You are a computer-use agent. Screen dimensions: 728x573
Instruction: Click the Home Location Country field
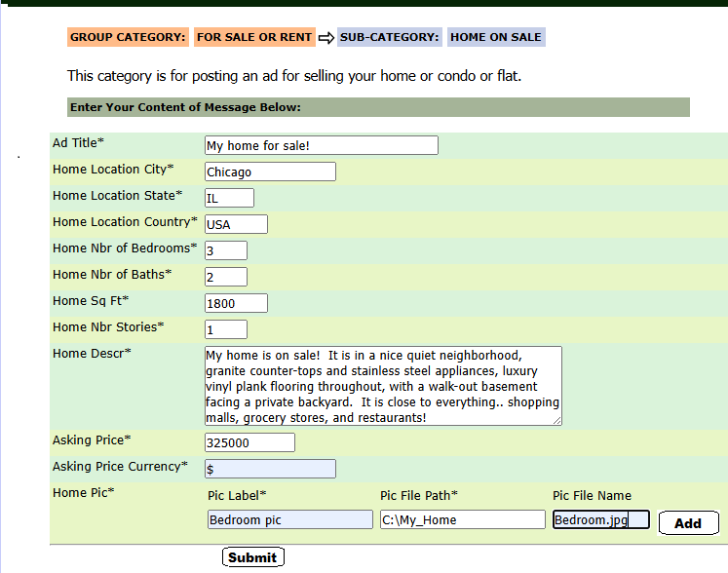236,224
